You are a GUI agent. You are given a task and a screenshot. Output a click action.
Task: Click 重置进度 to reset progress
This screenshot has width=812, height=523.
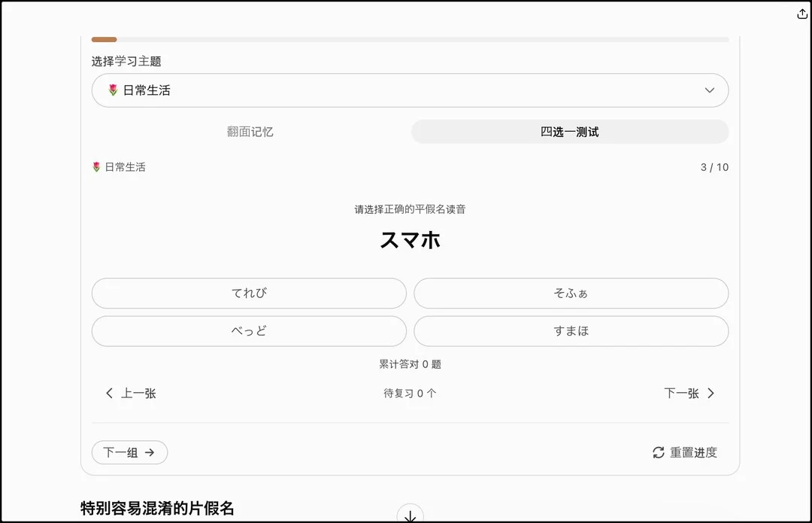tap(685, 452)
